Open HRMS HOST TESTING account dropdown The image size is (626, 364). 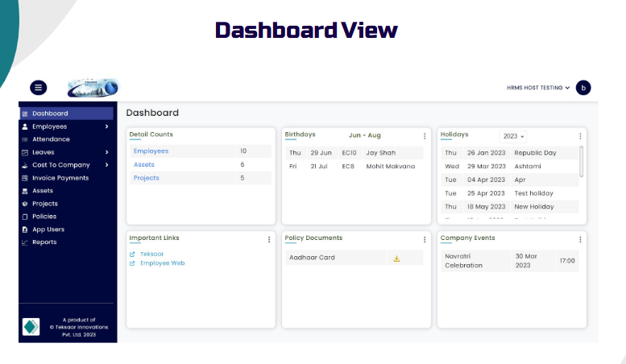coord(538,88)
